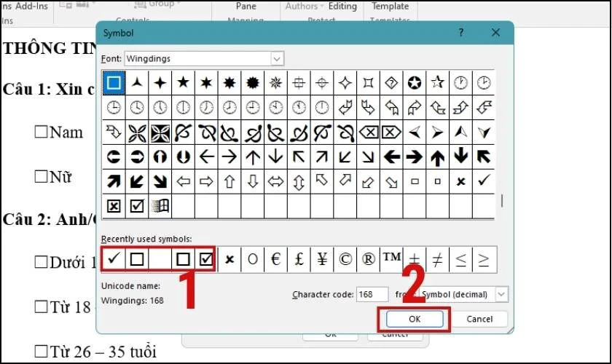This screenshot has height=364, width=612.
Task: Expand the "from" Symbol (decimal) dropdown
Action: pyautogui.click(x=501, y=294)
